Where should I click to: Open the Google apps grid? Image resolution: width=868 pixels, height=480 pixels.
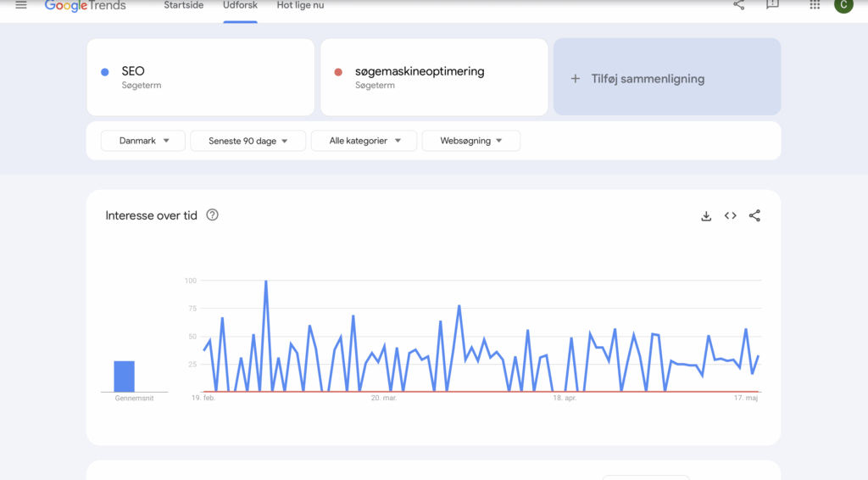point(815,5)
